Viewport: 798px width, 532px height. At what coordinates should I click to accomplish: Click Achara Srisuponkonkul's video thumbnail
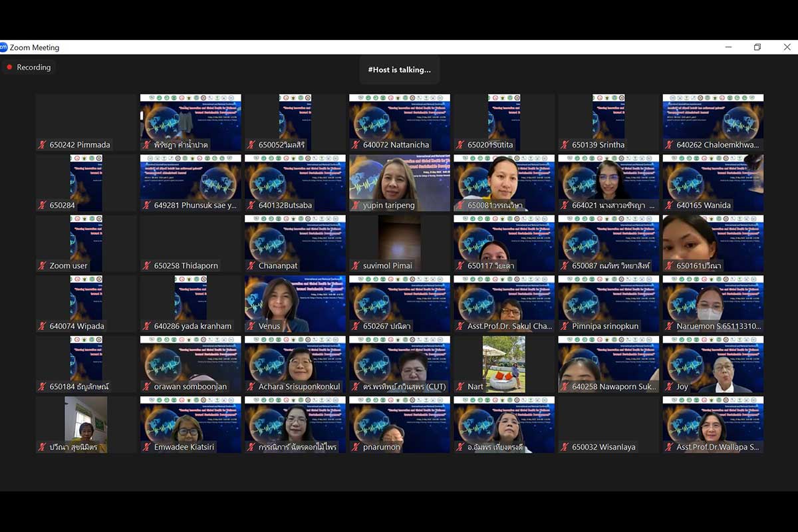(295, 364)
